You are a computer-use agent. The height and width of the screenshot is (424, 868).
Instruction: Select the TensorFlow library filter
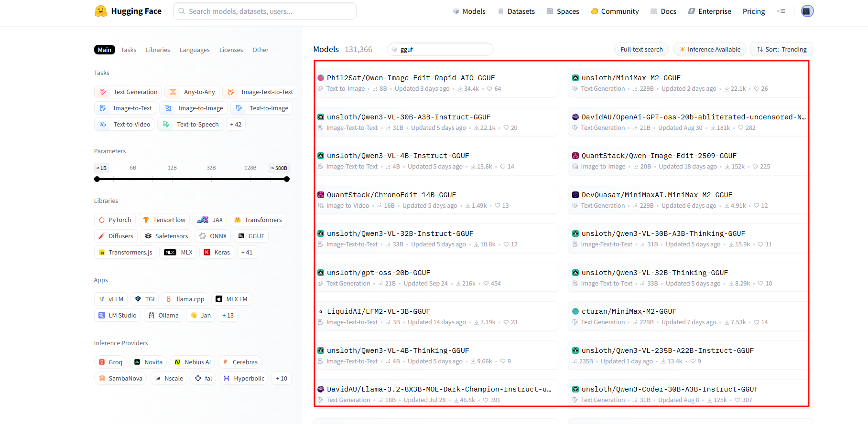tap(164, 220)
